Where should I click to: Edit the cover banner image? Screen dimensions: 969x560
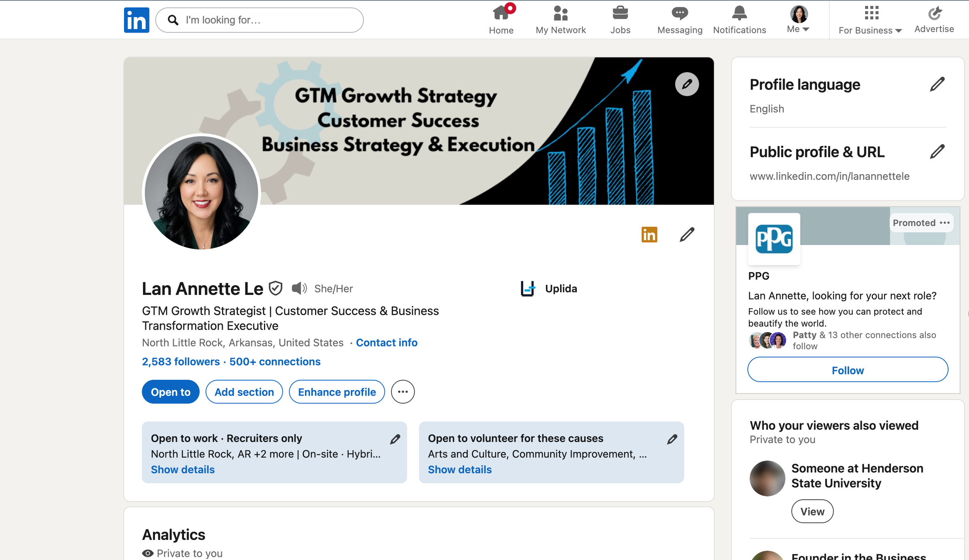pos(686,84)
